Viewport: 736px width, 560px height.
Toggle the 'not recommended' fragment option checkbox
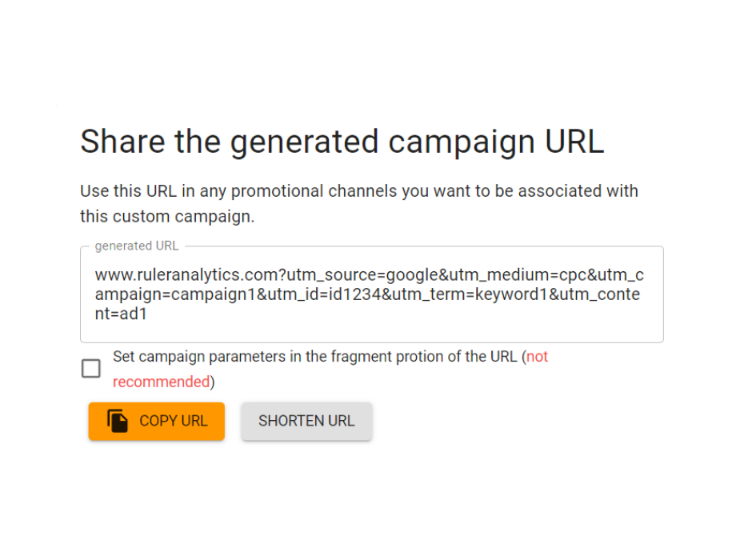point(90,369)
